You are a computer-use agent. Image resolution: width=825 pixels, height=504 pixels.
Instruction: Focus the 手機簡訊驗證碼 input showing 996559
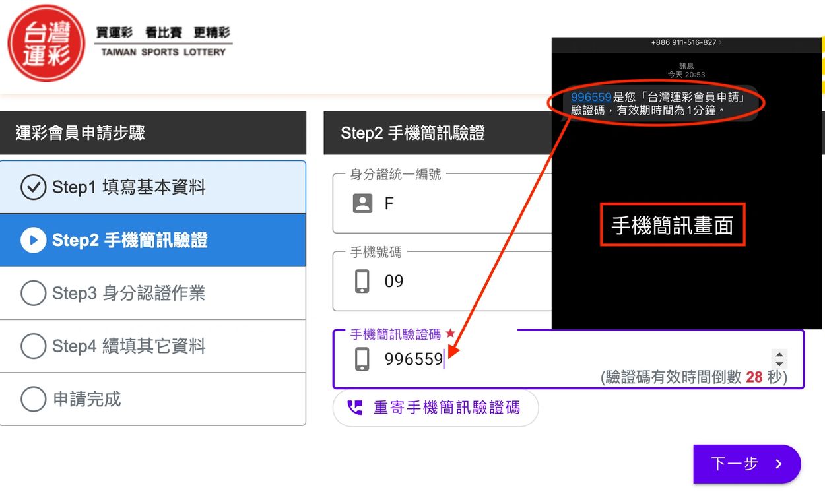[568, 359]
